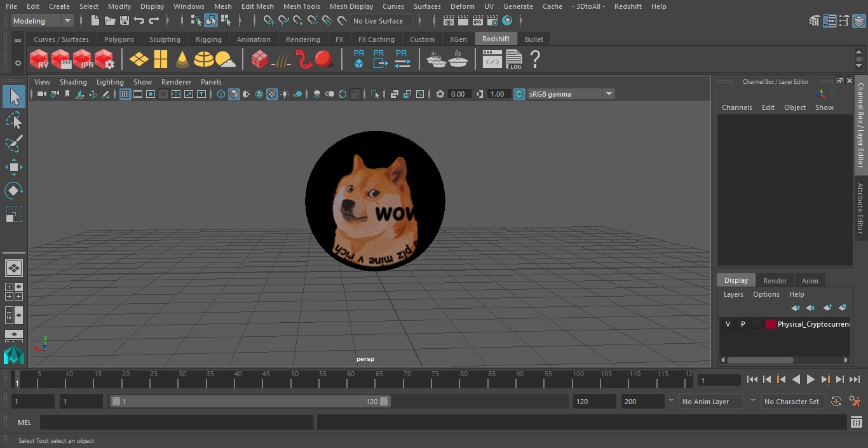This screenshot has height=448, width=868.
Task: Switch to the Polygons shelf tab
Action: [x=119, y=39]
